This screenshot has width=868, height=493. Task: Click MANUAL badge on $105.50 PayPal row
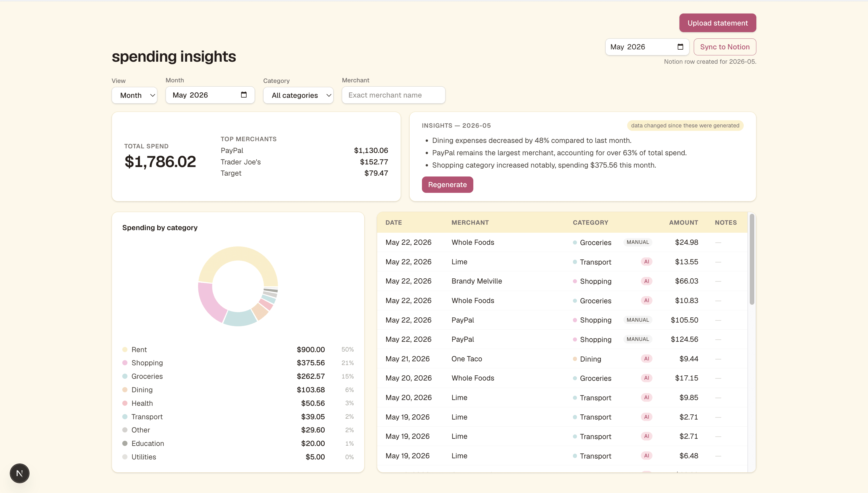(638, 320)
